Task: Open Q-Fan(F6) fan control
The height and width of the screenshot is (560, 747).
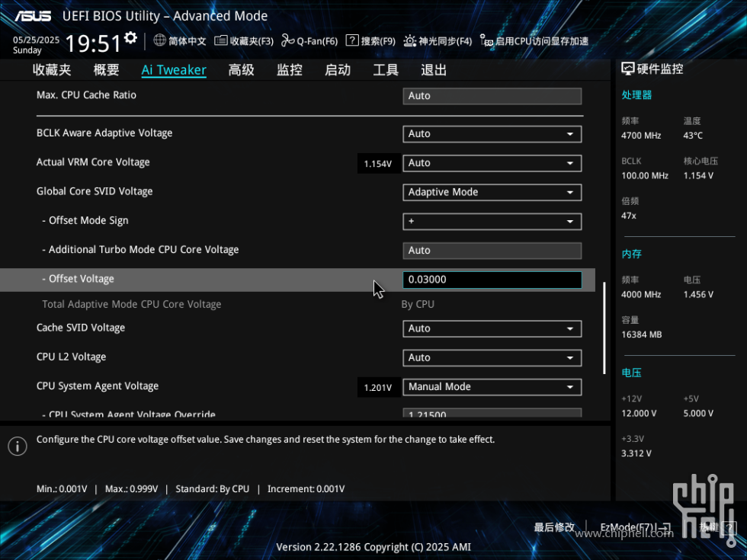Action: (x=309, y=41)
